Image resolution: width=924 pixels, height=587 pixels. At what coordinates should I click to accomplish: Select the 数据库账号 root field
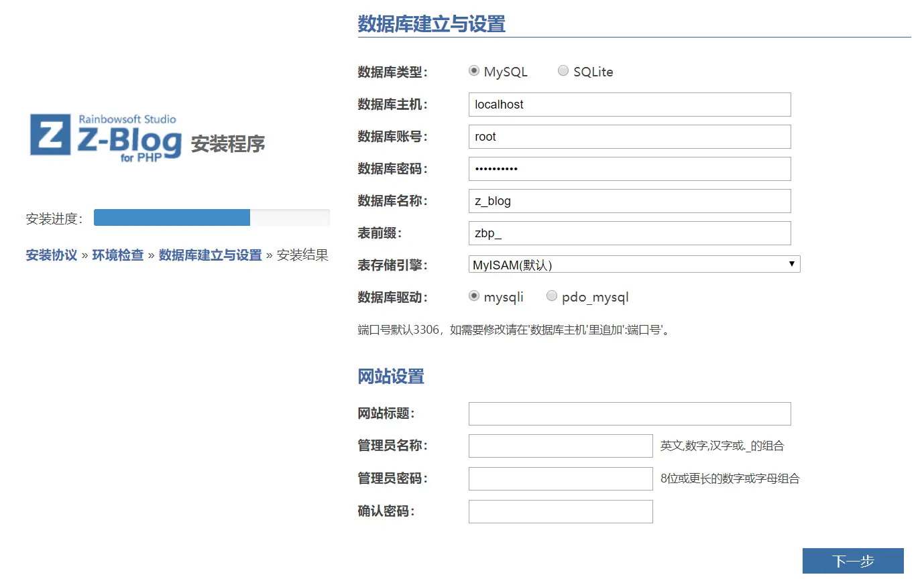coord(629,137)
